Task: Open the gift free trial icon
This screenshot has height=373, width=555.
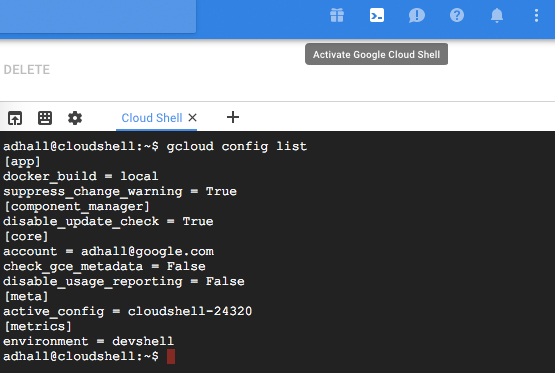Action: 337,15
